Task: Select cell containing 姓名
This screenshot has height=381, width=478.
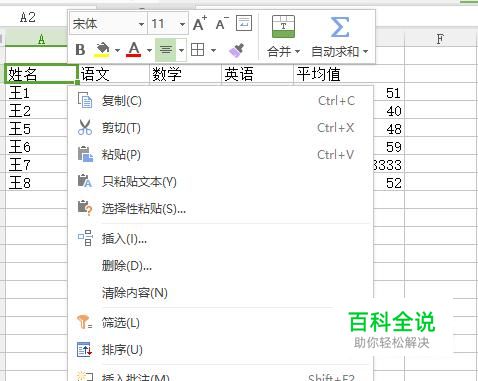Action: tap(41, 74)
